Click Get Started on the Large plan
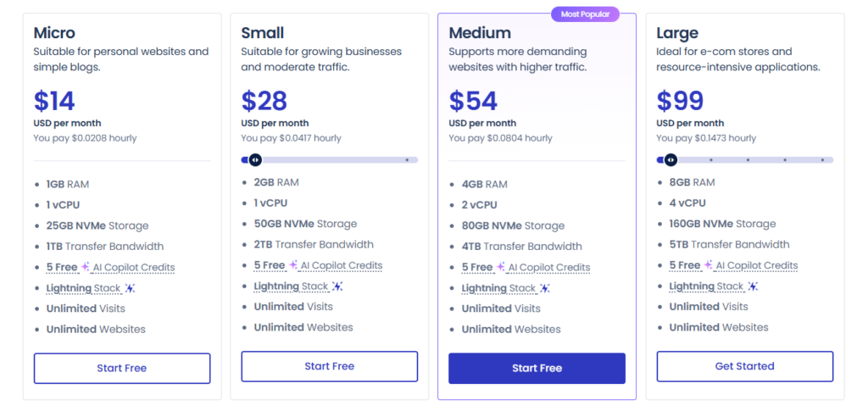 click(x=744, y=366)
